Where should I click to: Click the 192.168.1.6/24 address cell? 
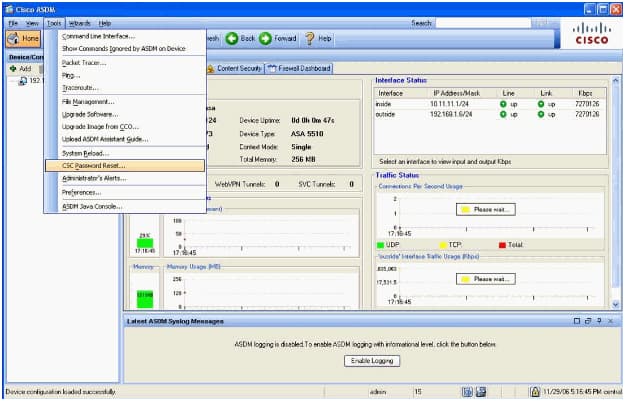pyautogui.click(x=451, y=114)
